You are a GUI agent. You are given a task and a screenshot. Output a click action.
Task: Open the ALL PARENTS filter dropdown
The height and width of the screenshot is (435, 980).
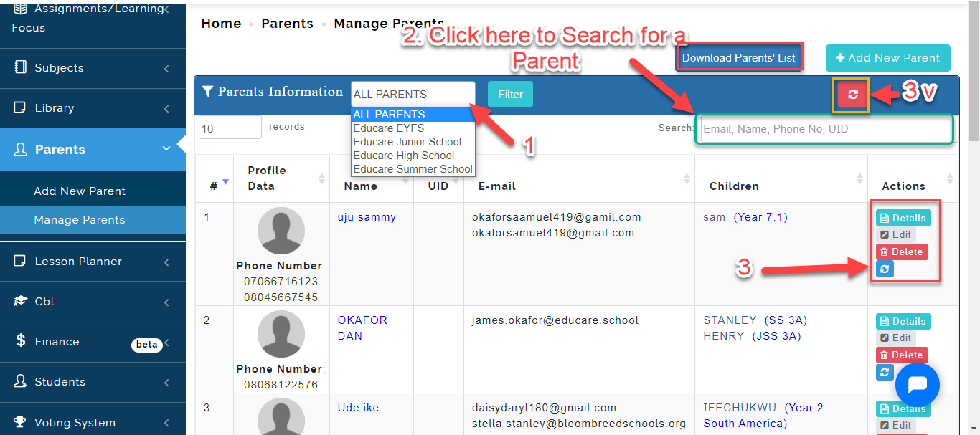tap(413, 95)
